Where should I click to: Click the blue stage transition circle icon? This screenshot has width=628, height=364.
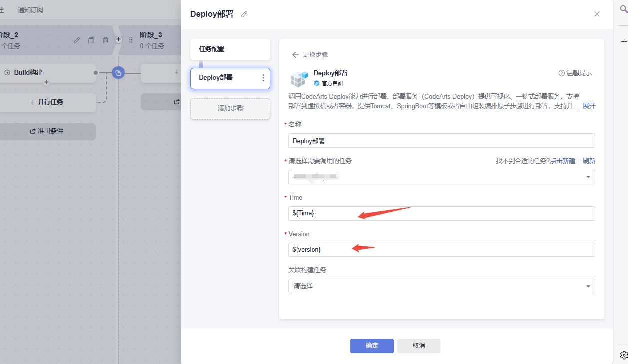point(118,73)
